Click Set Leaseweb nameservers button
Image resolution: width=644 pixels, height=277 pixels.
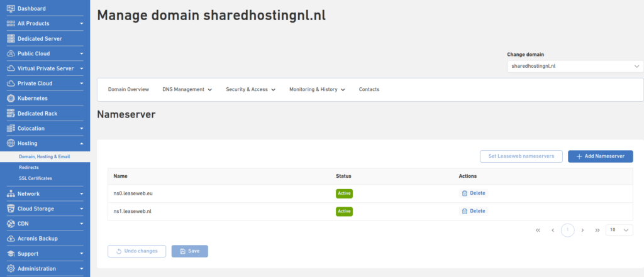[x=520, y=156]
